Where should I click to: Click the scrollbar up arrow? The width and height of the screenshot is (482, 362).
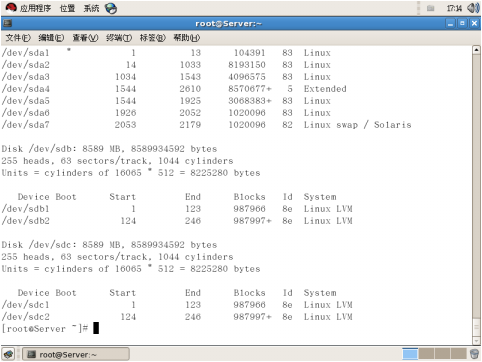point(476,50)
